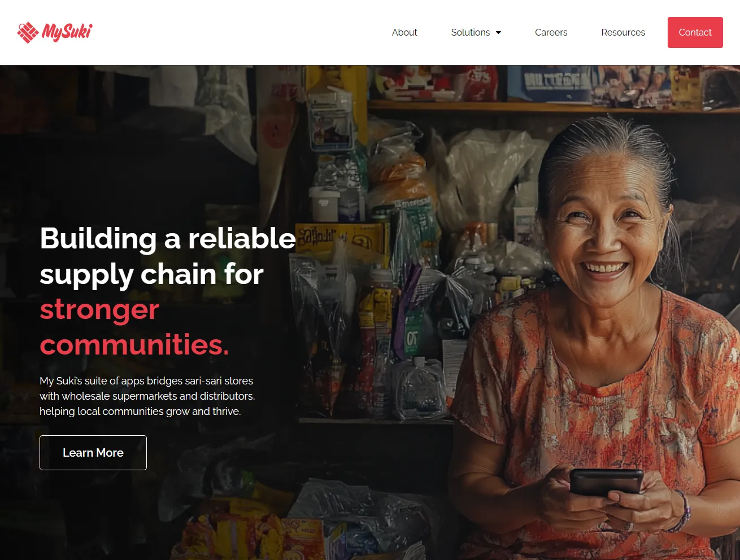The width and height of the screenshot is (740, 560).
Task: Click the beaded bracelet on woman's wrist
Action: 682,512
